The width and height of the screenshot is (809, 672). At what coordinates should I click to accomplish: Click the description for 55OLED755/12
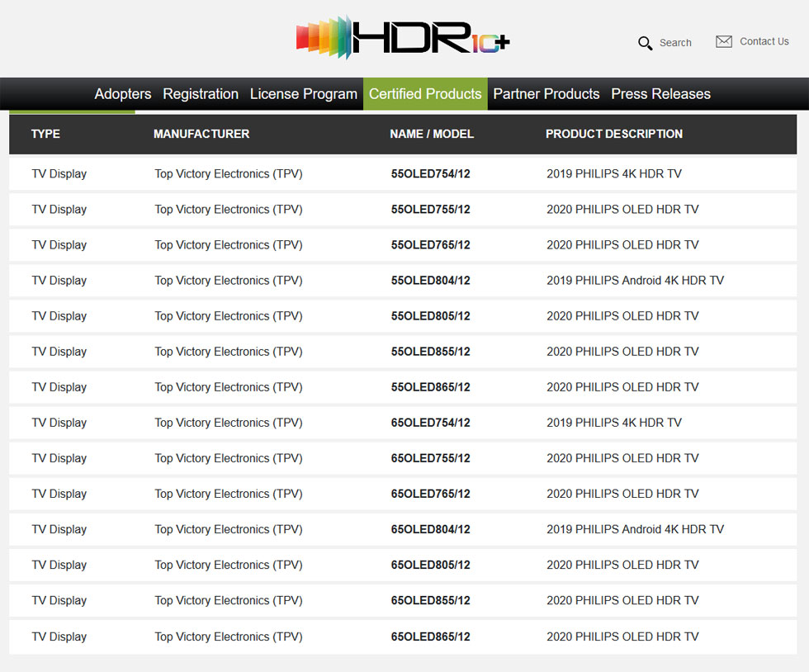(622, 210)
